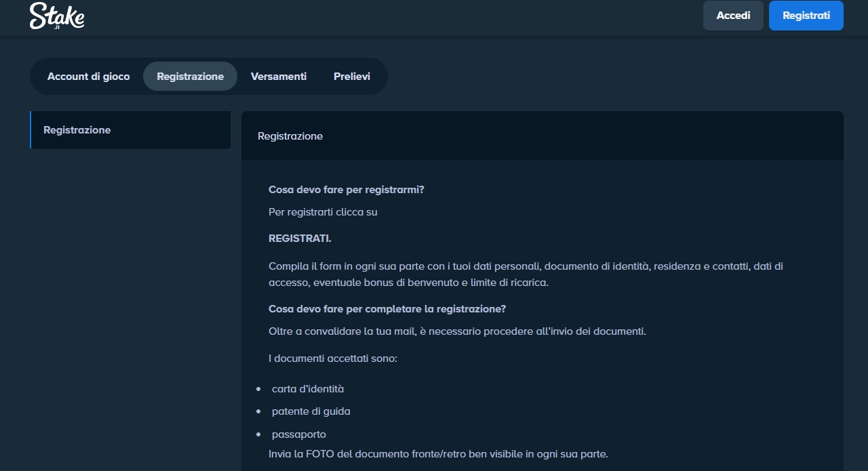
Task: Select Registrazione in the left sidebar
Action: [77, 129]
